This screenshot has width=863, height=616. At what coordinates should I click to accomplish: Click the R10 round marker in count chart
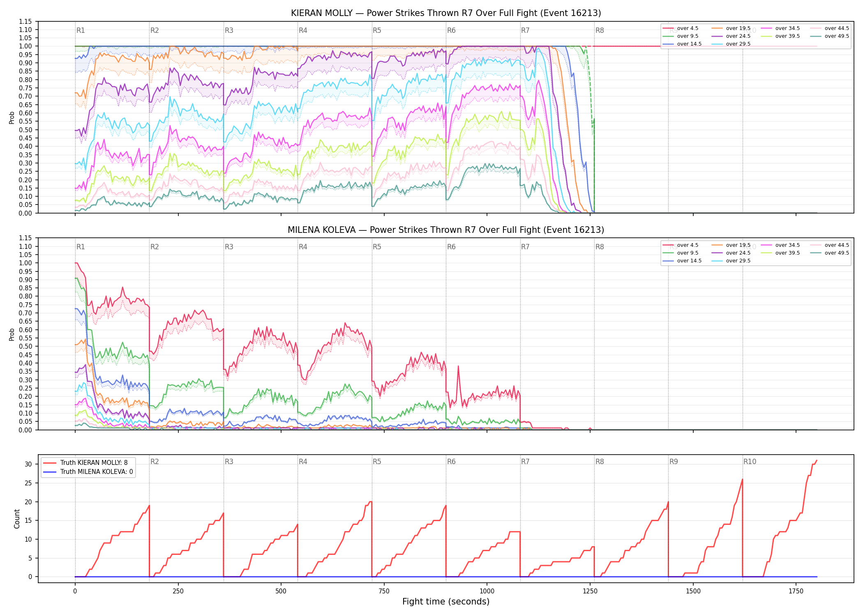(750, 462)
